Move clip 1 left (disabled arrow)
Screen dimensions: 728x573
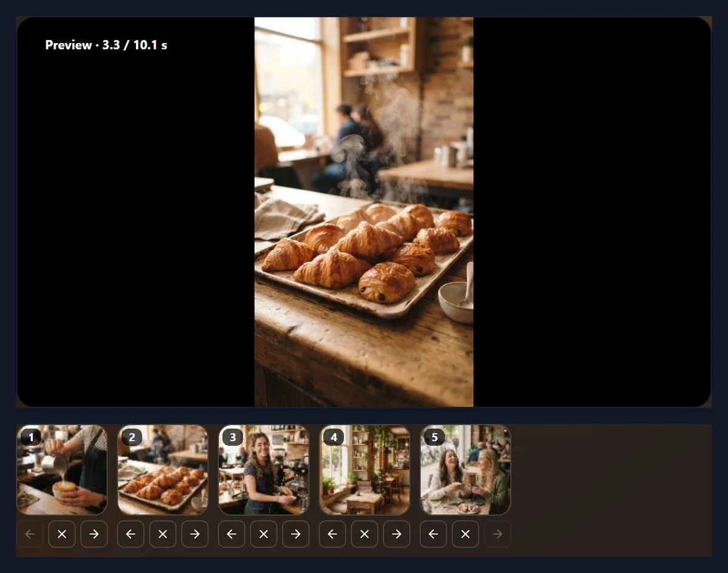(30, 534)
